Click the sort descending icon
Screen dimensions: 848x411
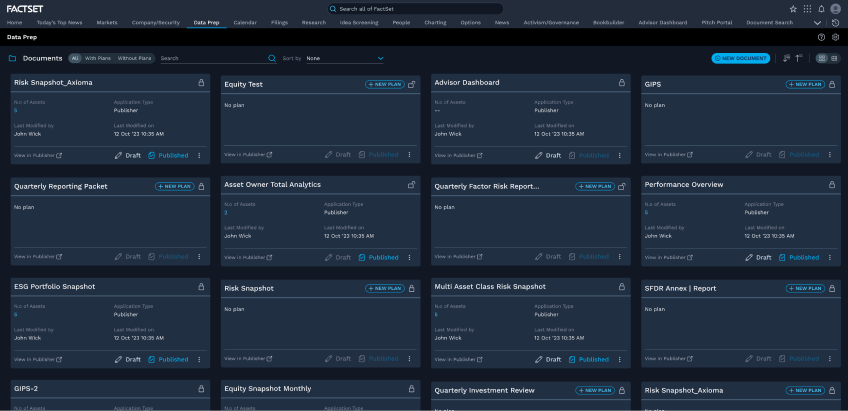point(786,58)
